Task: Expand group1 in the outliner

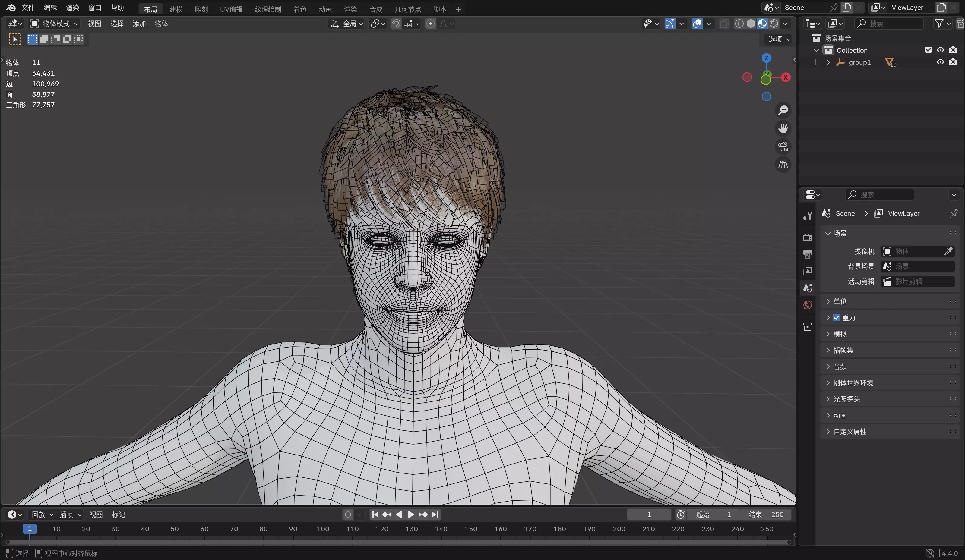Action: pyautogui.click(x=828, y=62)
